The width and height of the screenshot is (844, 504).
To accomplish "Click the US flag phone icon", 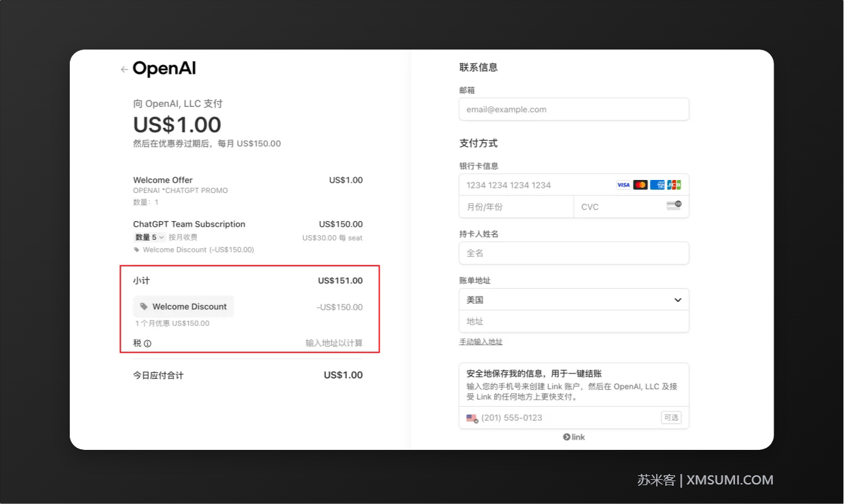I will 472,418.
